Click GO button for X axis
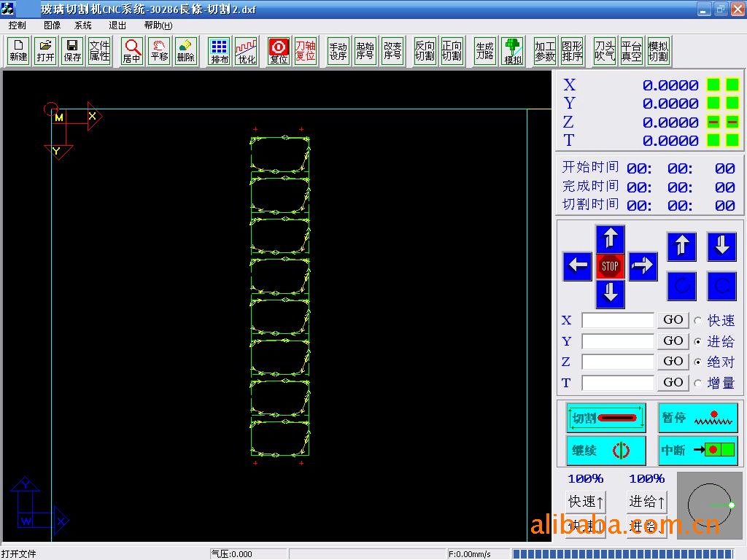This screenshot has height=560, width=747. tap(673, 320)
